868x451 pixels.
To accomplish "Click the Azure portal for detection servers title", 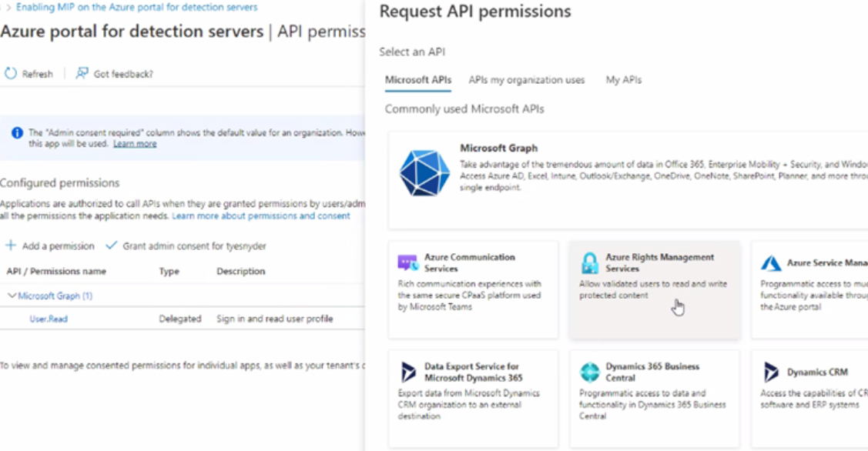I will tap(132, 32).
